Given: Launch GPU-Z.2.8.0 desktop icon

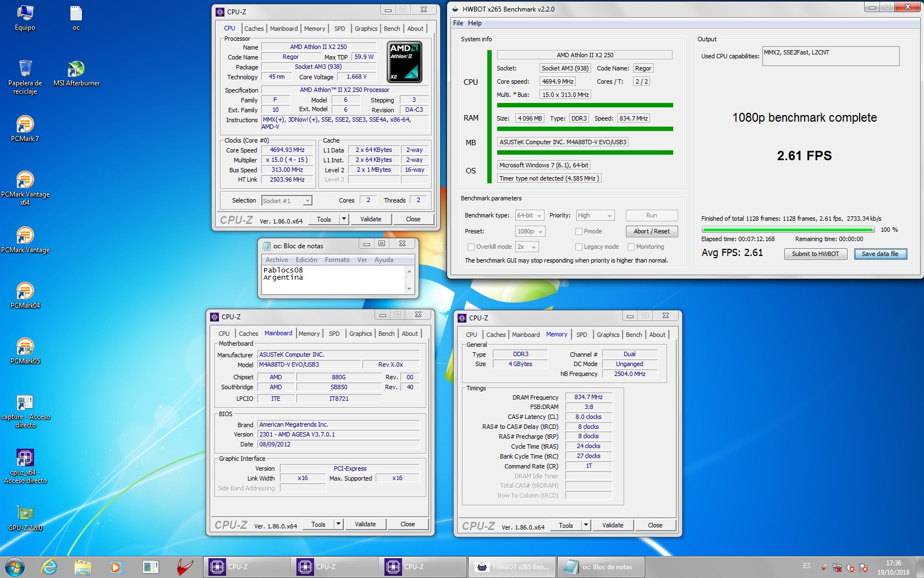Looking at the screenshot, I should point(25,518).
